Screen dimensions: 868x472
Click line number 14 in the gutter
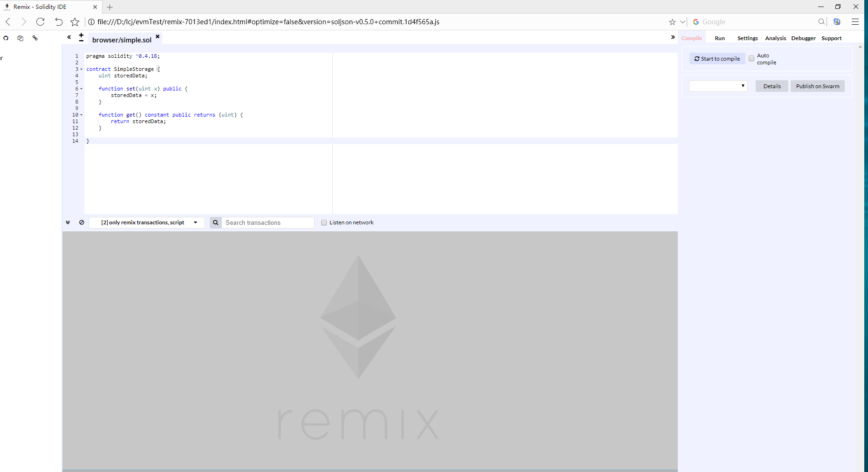pyautogui.click(x=75, y=141)
